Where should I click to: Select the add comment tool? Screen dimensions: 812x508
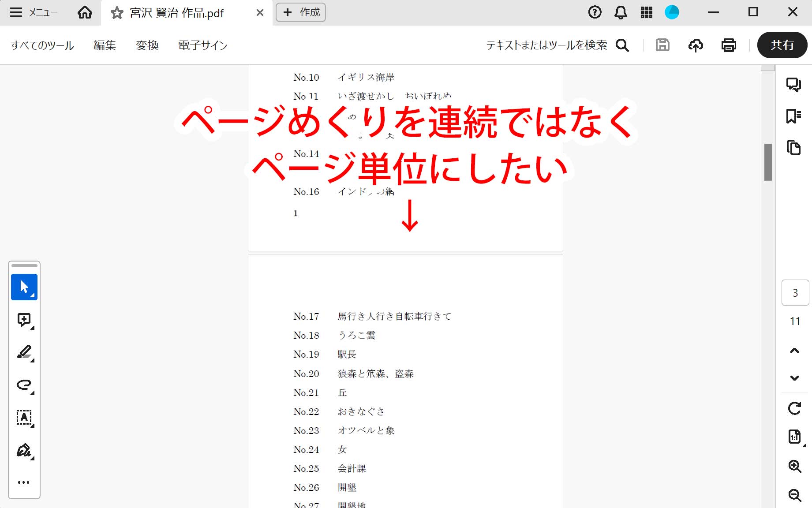click(x=24, y=320)
